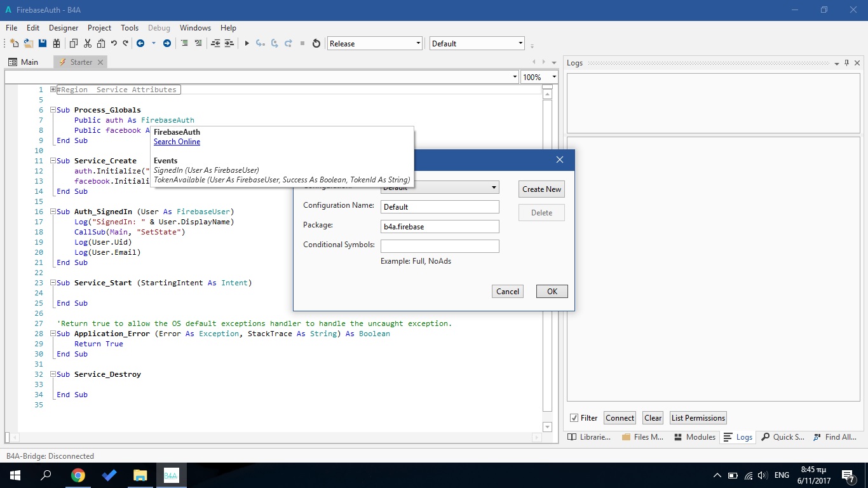Click the restart circular arrow icon

pyautogui.click(x=316, y=43)
